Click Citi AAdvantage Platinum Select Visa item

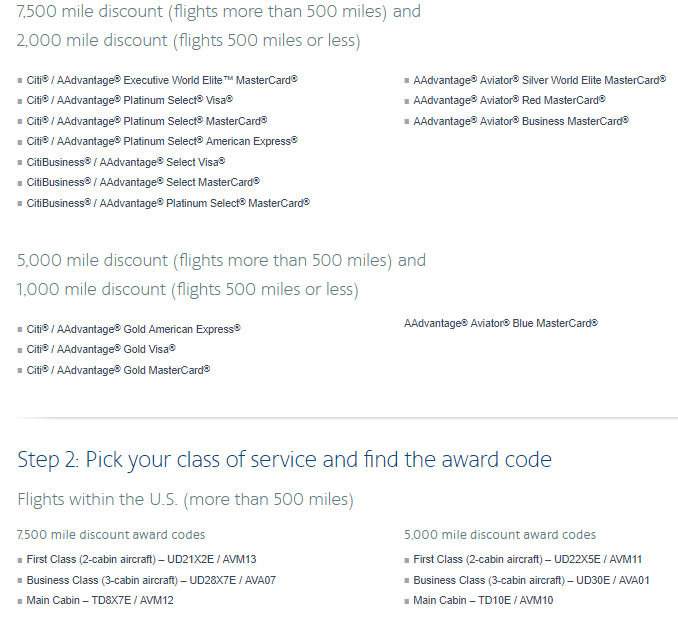click(129, 100)
